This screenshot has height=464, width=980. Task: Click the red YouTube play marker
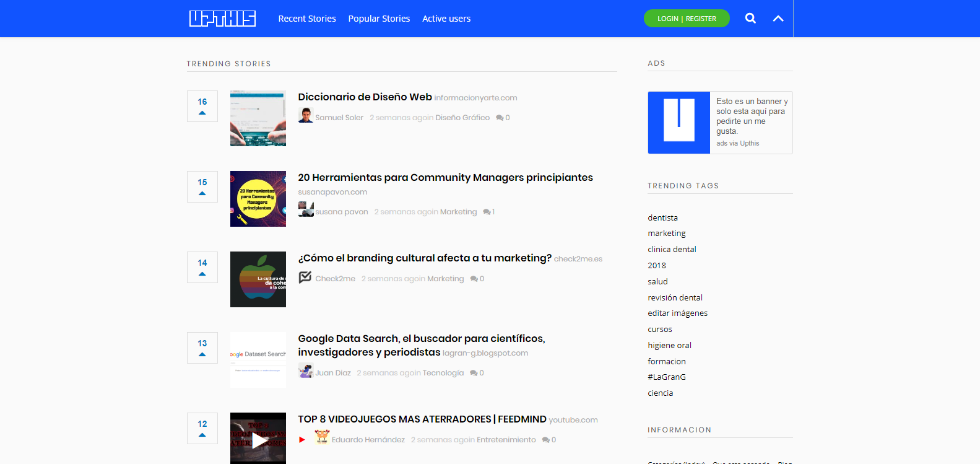302,440
